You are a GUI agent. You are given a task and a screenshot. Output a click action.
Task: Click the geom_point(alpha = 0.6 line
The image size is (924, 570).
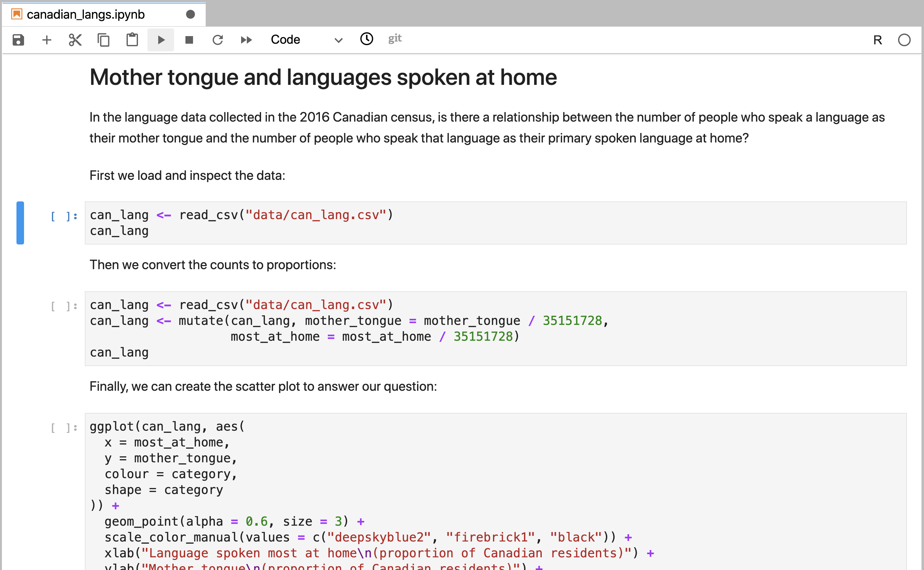pyautogui.click(x=235, y=521)
